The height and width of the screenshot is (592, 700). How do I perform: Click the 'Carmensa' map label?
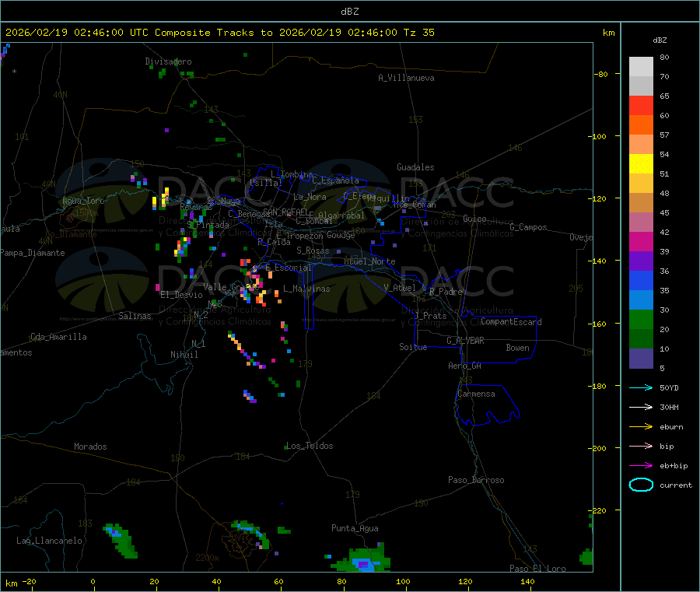pos(476,394)
